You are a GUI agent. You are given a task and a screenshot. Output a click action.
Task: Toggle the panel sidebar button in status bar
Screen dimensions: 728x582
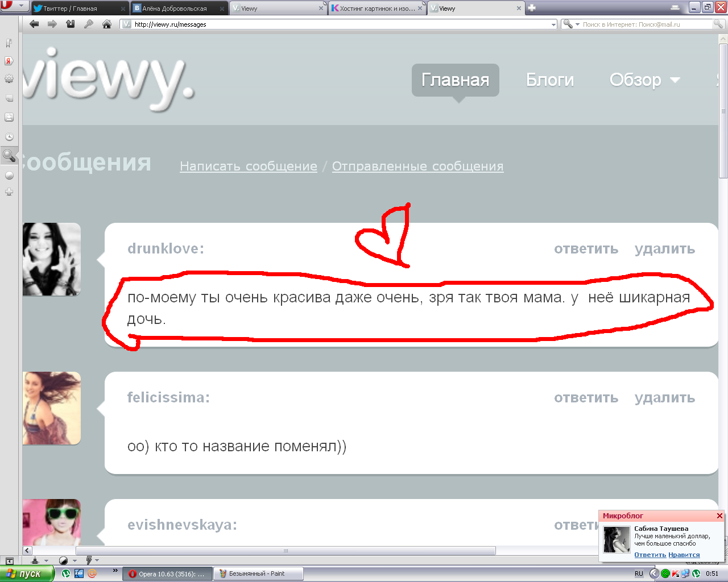click(10, 560)
